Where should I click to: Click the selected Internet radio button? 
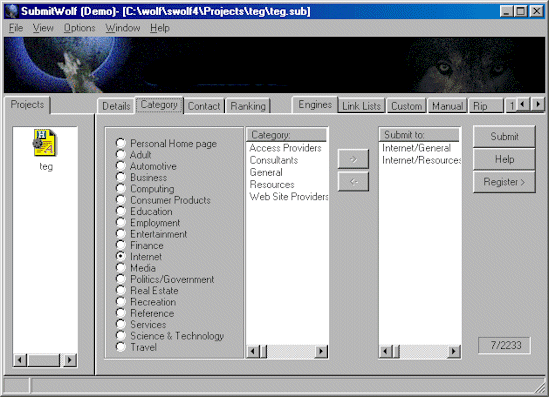coord(121,256)
